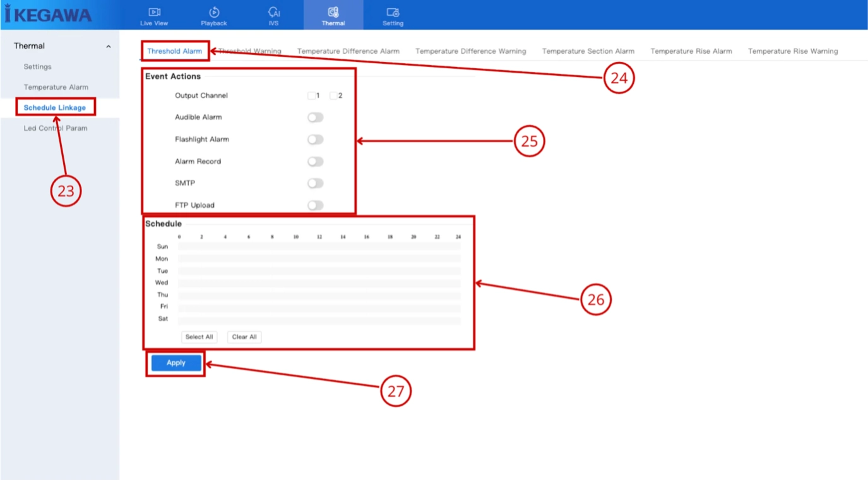Enable the Flashlight Alarm switch
Screen dimensions: 868x482
(x=315, y=140)
